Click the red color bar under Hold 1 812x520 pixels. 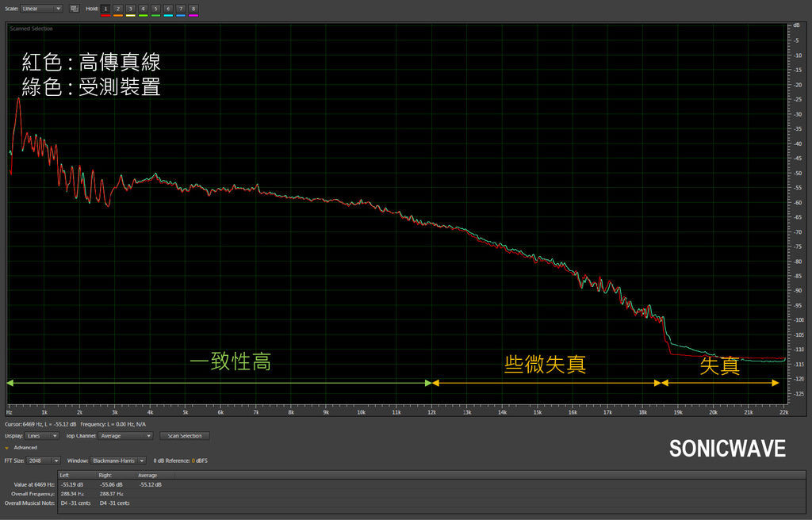click(105, 16)
